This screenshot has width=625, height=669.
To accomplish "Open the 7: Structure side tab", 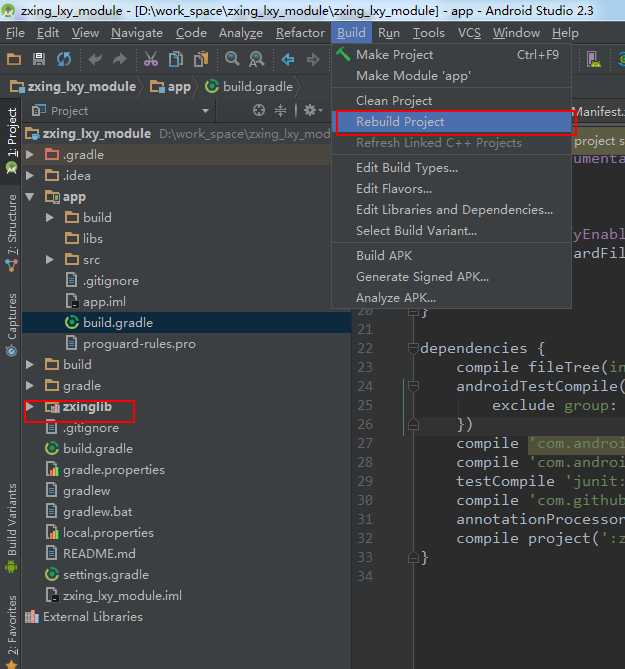I will click(11, 231).
